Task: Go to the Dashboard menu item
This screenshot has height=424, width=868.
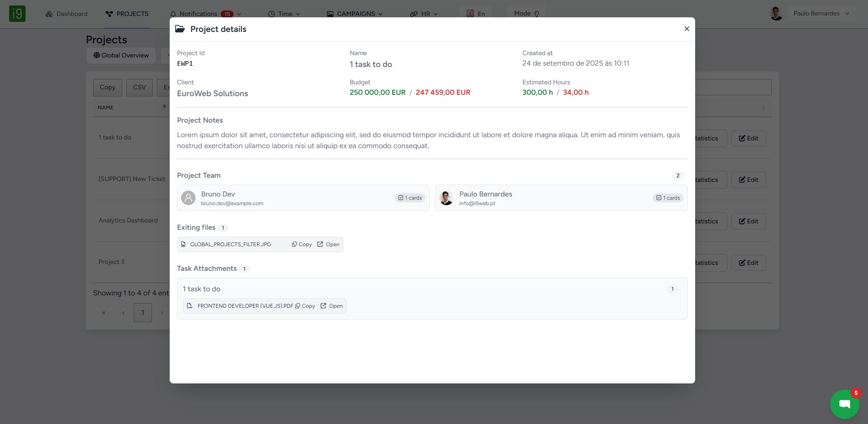Action: click(67, 14)
